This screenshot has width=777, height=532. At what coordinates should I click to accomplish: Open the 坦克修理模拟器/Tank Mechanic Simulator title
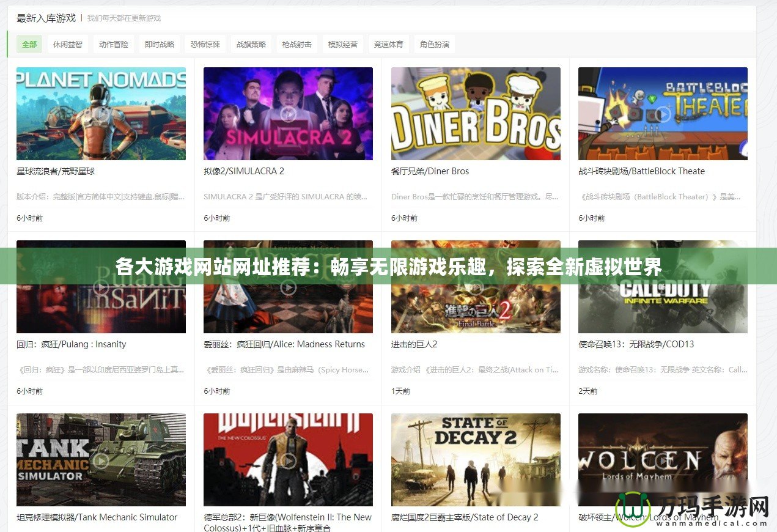pos(97,517)
